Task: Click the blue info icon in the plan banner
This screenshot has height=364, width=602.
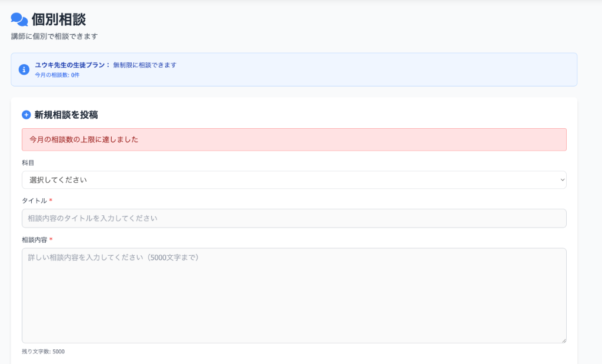Action: point(24,69)
